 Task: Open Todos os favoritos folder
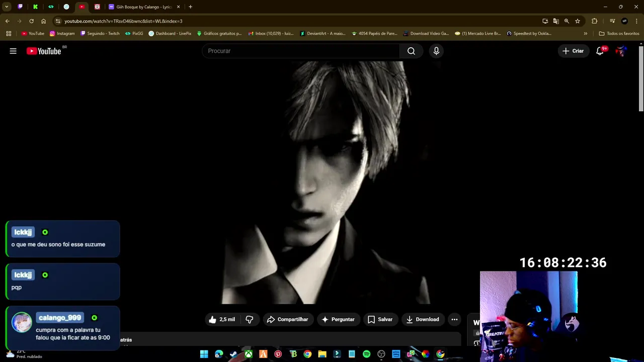pos(619,34)
